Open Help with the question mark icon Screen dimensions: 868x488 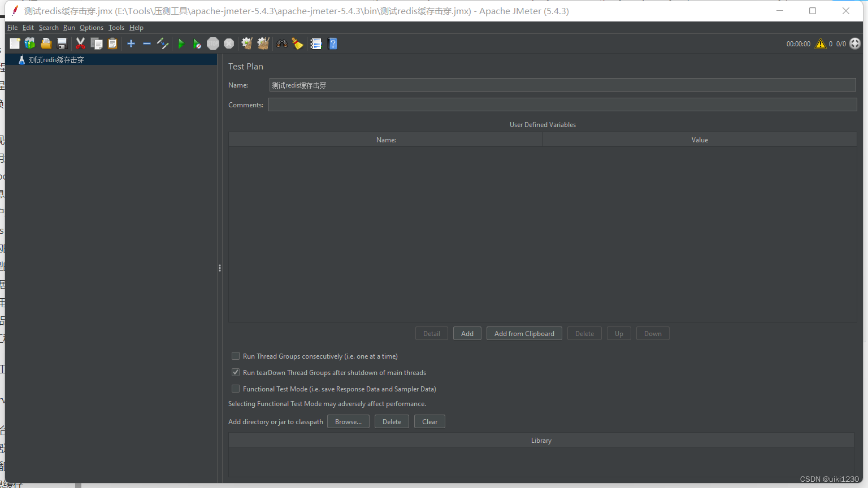332,43
